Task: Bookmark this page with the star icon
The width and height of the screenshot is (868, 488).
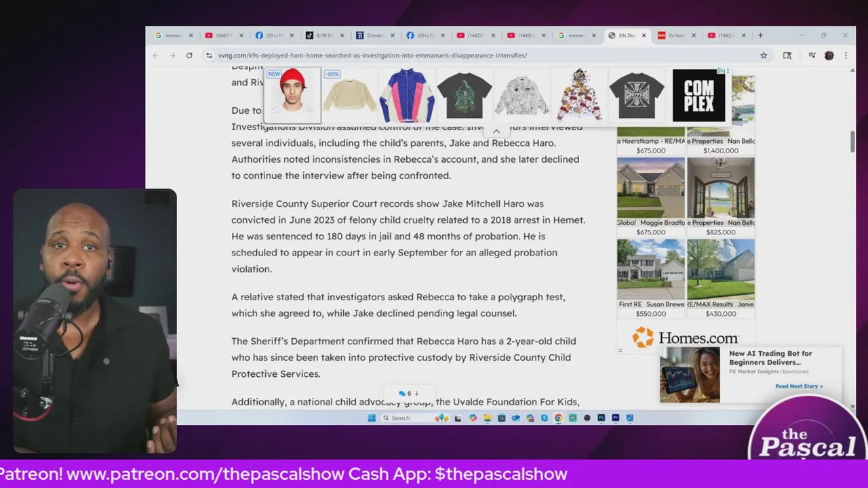Action: coord(764,56)
